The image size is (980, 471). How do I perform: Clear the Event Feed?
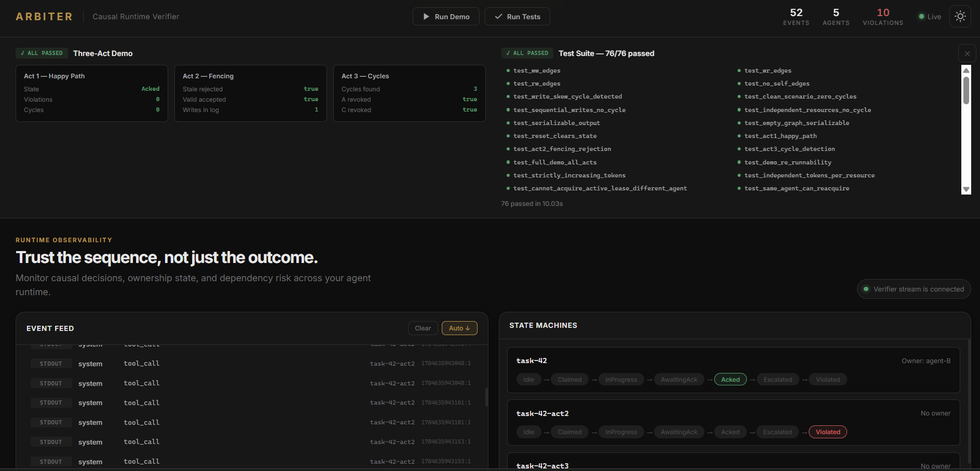tap(423, 328)
